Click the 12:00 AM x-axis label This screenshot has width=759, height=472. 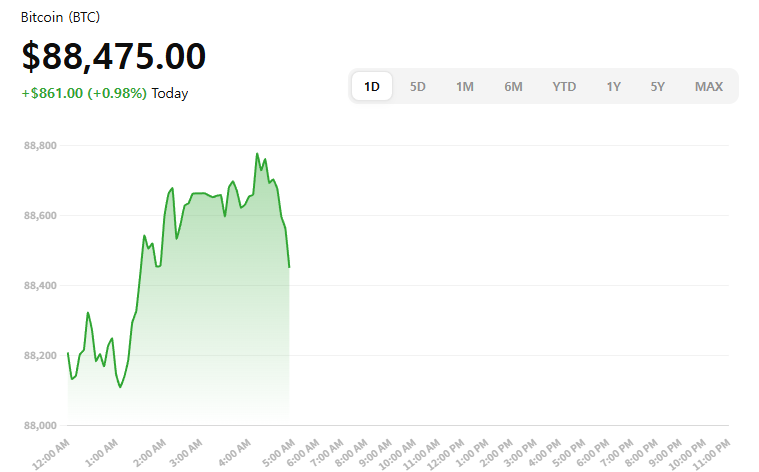coord(50,453)
